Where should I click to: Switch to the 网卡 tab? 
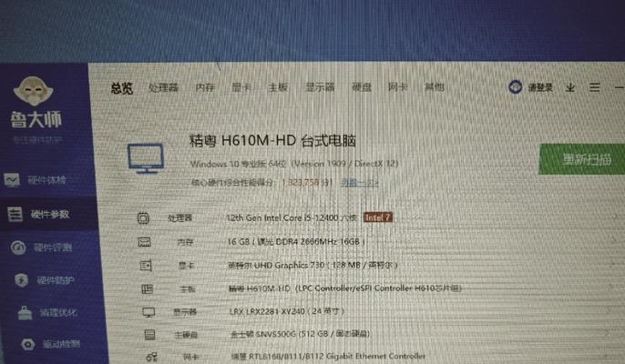pyautogui.click(x=398, y=86)
